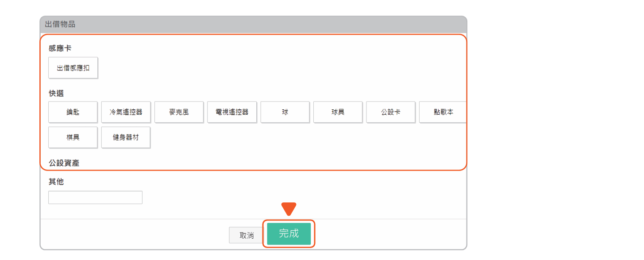Click the 快選 section heading
Image resolution: width=644 pixels, height=260 pixels.
56,93
